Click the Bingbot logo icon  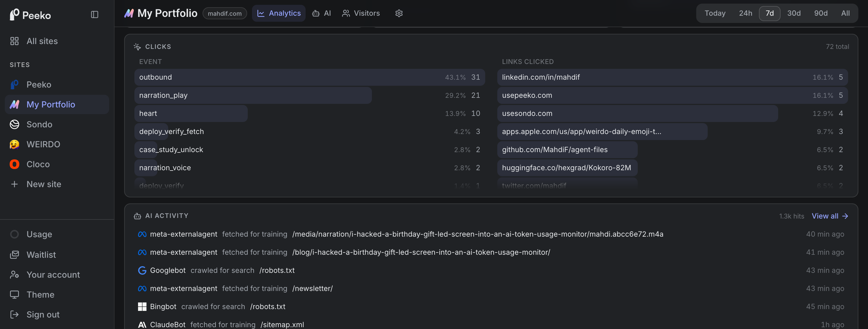tap(142, 306)
